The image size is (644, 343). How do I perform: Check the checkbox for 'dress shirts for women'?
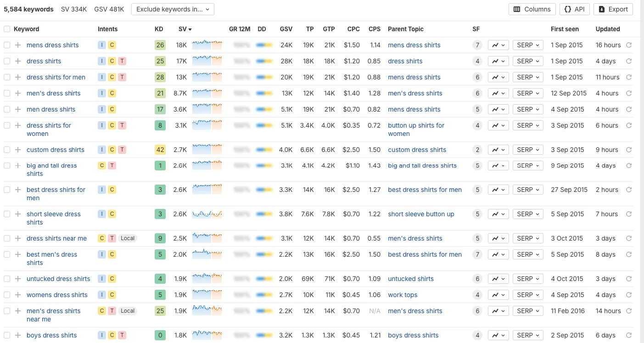[x=7, y=125]
